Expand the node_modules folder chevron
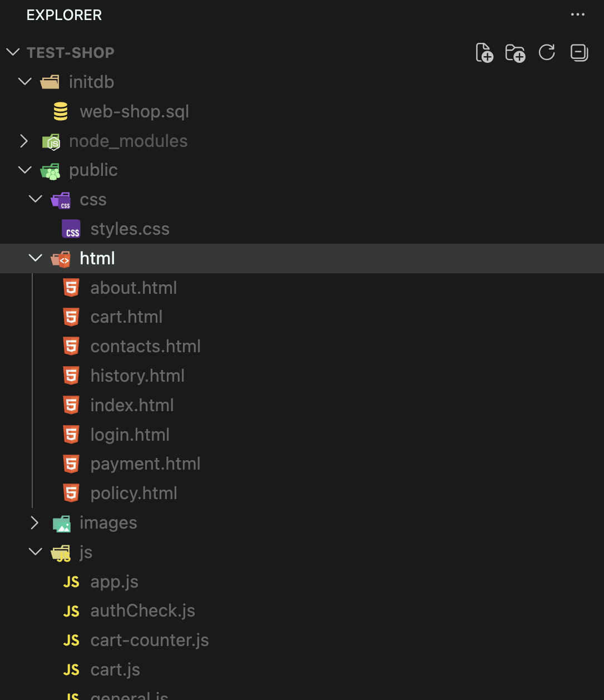 pyautogui.click(x=24, y=141)
